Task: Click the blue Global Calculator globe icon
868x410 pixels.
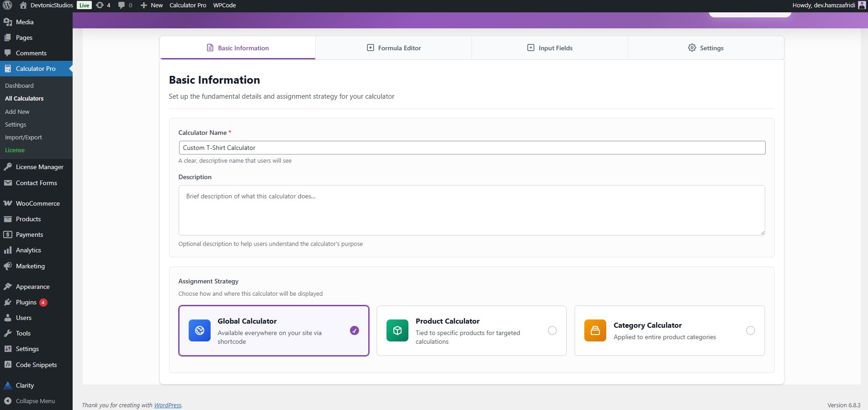Action: 200,330
